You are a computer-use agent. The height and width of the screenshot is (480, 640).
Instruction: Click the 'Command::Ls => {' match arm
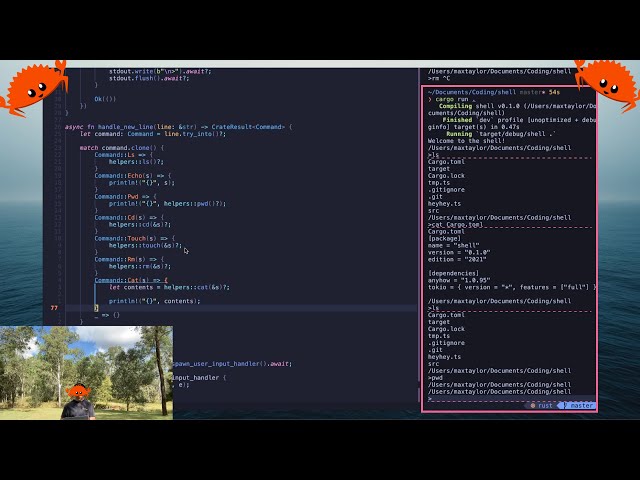click(124, 155)
